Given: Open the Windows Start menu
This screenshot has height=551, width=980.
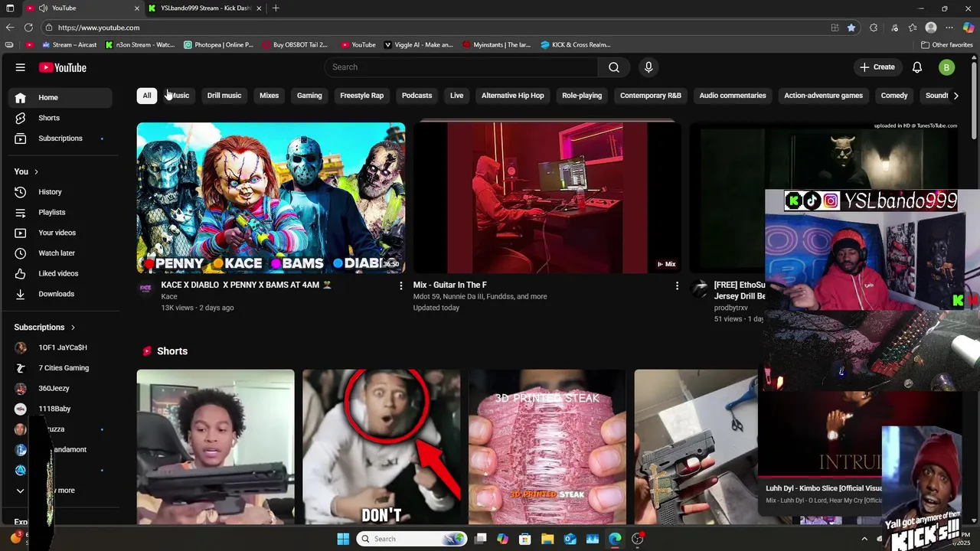Looking at the screenshot, I should pos(343,539).
